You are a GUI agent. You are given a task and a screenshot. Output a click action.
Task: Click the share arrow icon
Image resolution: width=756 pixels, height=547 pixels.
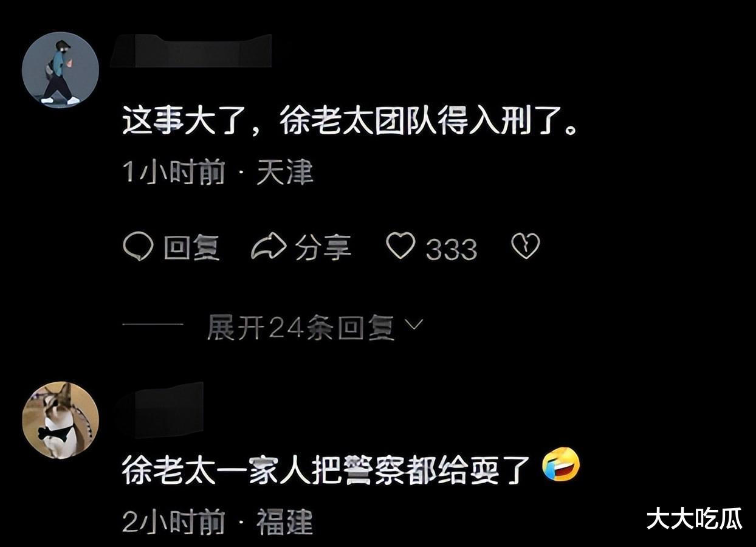pyautogui.click(x=269, y=247)
